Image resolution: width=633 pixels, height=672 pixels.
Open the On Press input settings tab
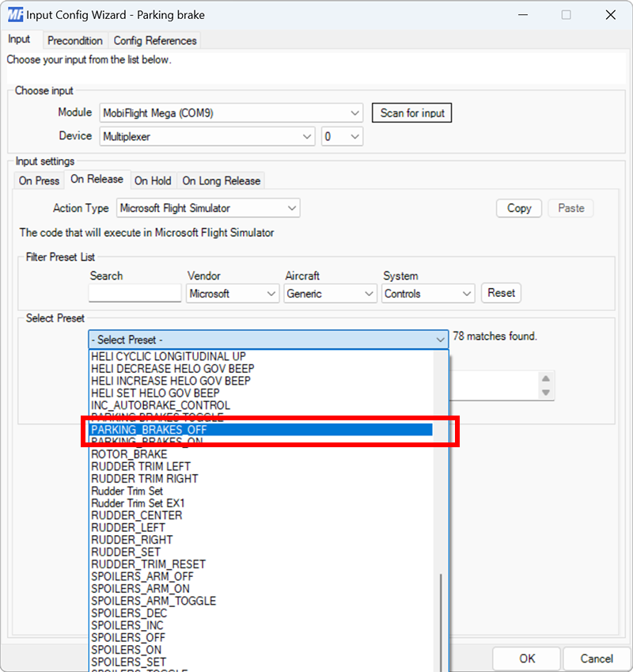tap(38, 180)
